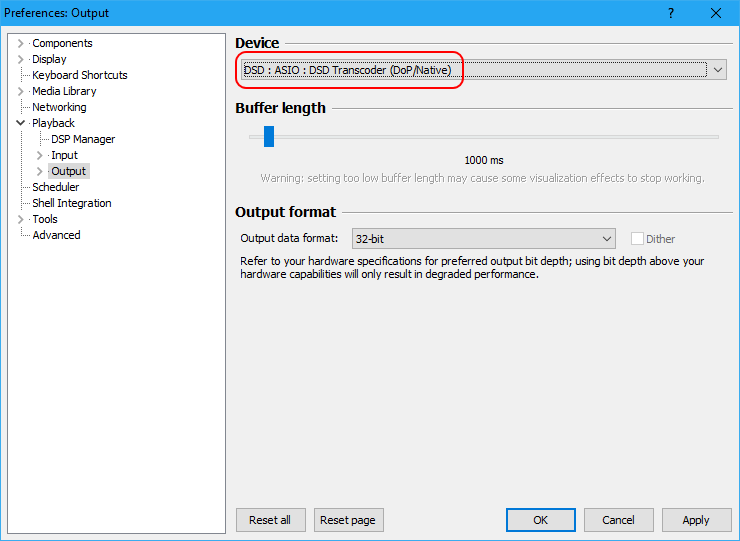Toggle the Dither checkbox

coord(637,239)
